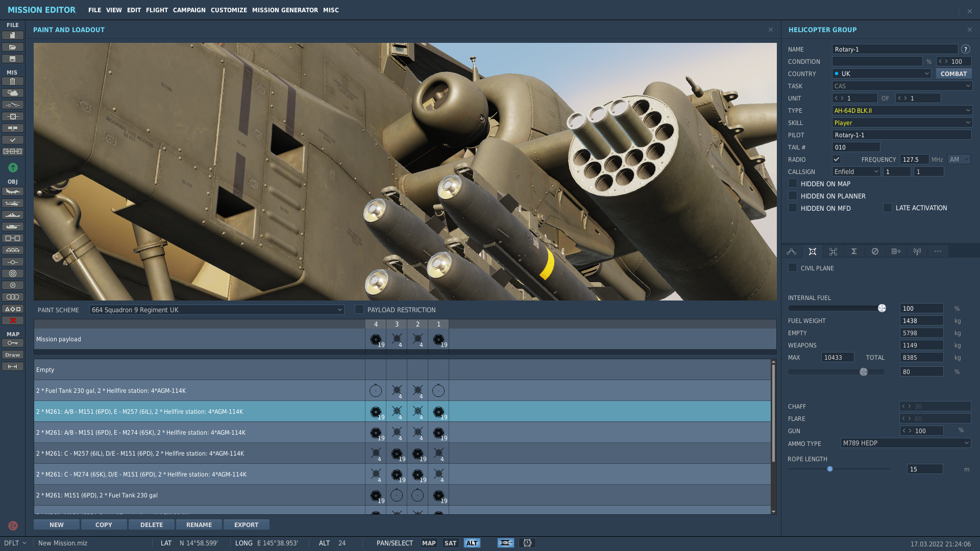Toggle the Late Activation checkbox

pyautogui.click(x=888, y=208)
